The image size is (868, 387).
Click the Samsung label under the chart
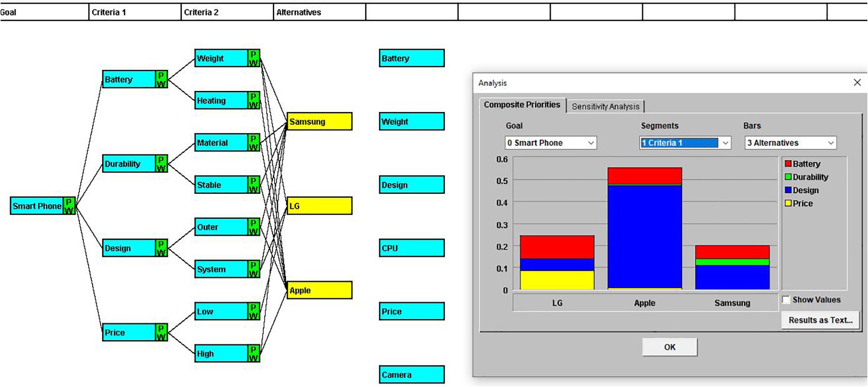pos(732,303)
